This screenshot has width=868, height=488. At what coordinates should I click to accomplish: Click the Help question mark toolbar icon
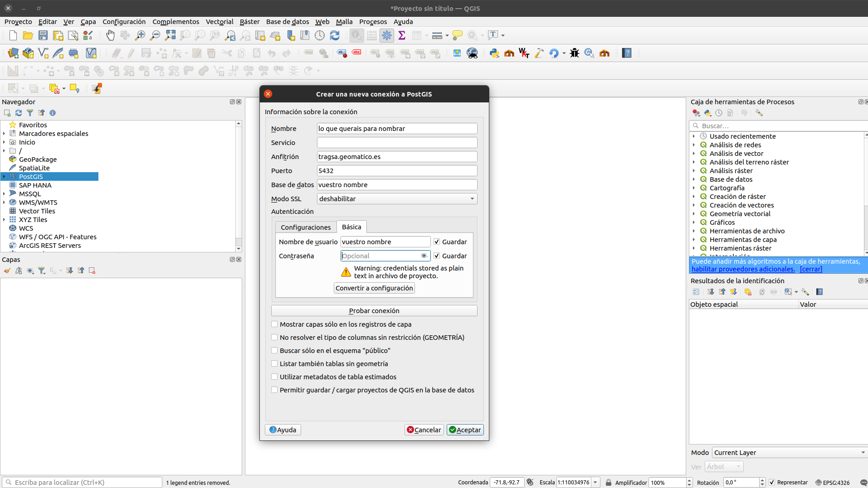tap(627, 53)
